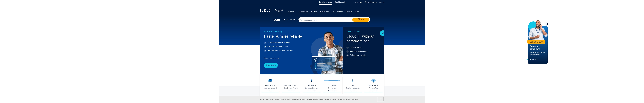Click the phone number 2 6189 0084
Image resolution: width=644 pixels, height=103 pixels.
pyautogui.click(x=358, y=2)
